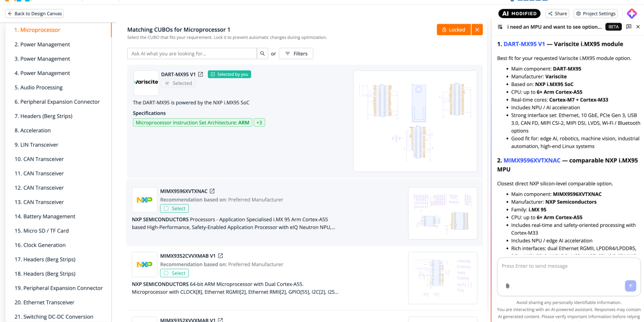
Task: Go Back to Design Canvas
Action: pyautogui.click(x=34, y=14)
